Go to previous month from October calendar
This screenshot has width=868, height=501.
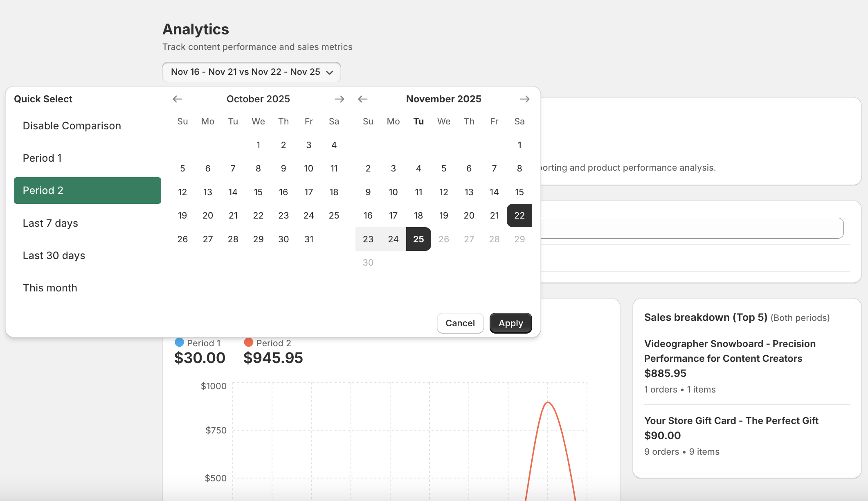click(178, 99)
